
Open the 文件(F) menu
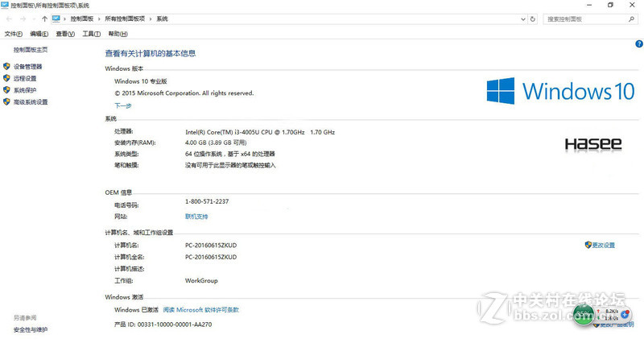(13, 34)
